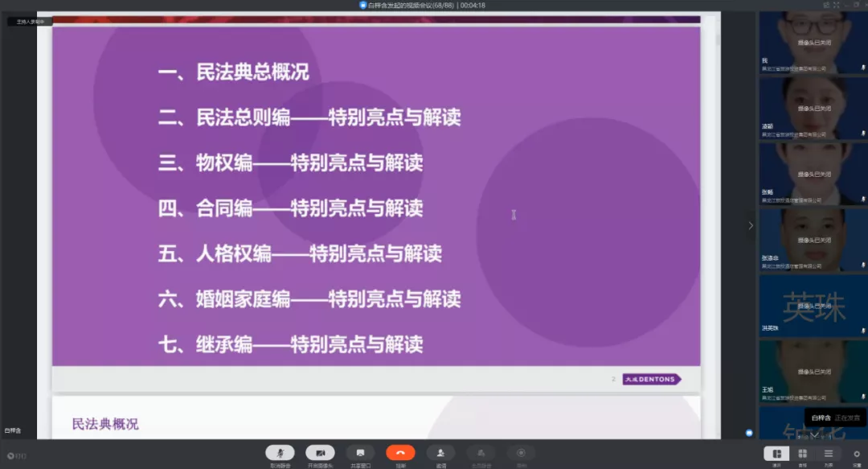Click the agenda item 二、民法总则编
Screen dimensions: 868x469
click(309, 117)
